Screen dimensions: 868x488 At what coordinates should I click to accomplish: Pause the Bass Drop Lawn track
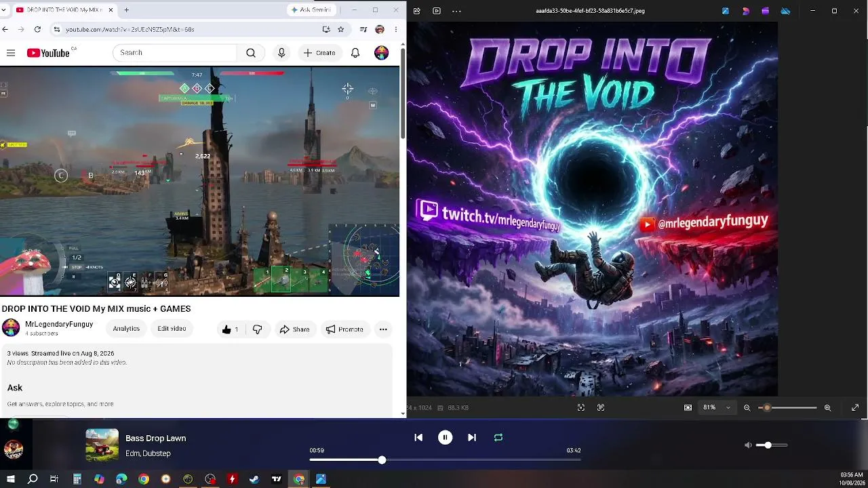click(445, 438)
